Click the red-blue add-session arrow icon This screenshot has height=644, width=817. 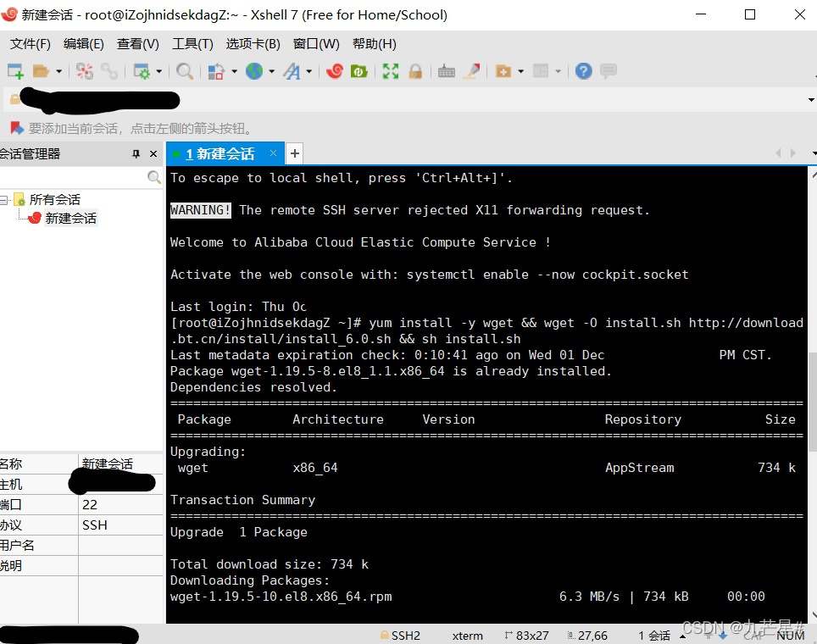pos(17,128)
